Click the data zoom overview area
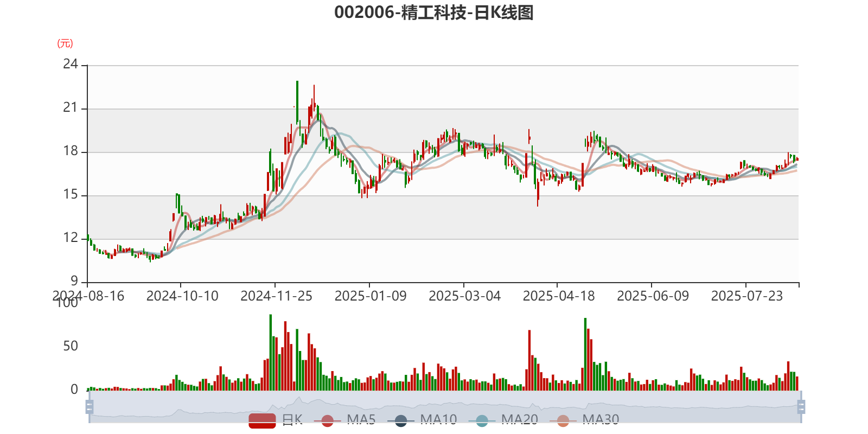Viewport: 868px width, 434px height. pos(445,406)
